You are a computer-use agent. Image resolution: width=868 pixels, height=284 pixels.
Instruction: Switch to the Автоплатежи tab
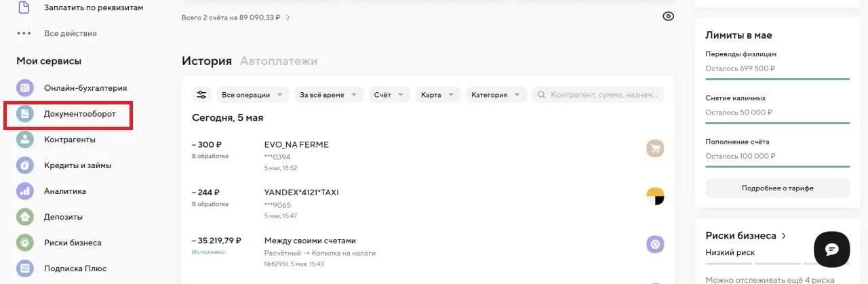click(x=278, y=61)
